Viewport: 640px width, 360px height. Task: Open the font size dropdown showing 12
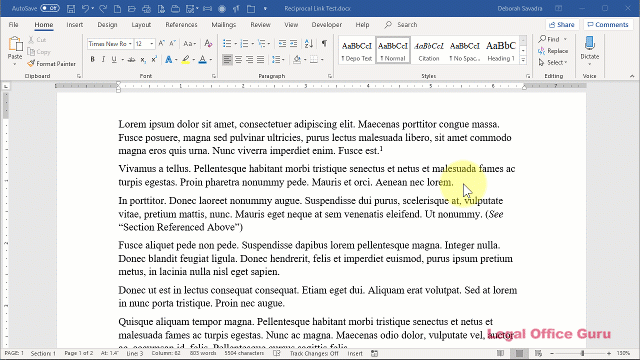(x=152, y=44)
